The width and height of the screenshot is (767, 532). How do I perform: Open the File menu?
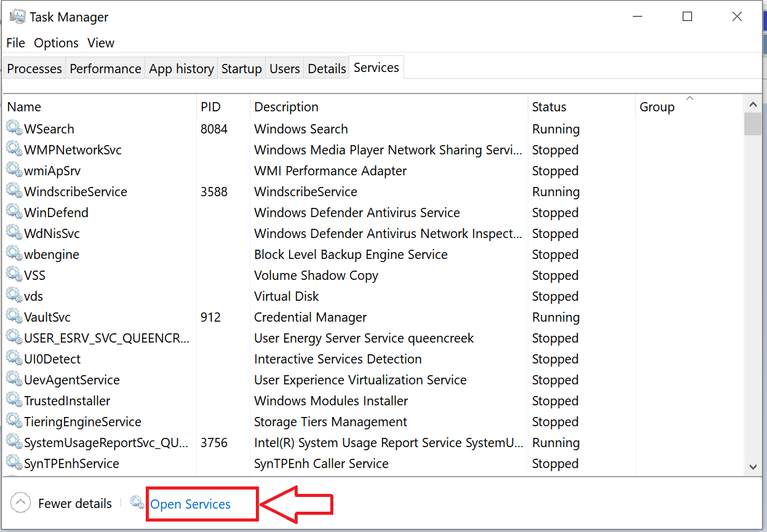tap(15, 43)
